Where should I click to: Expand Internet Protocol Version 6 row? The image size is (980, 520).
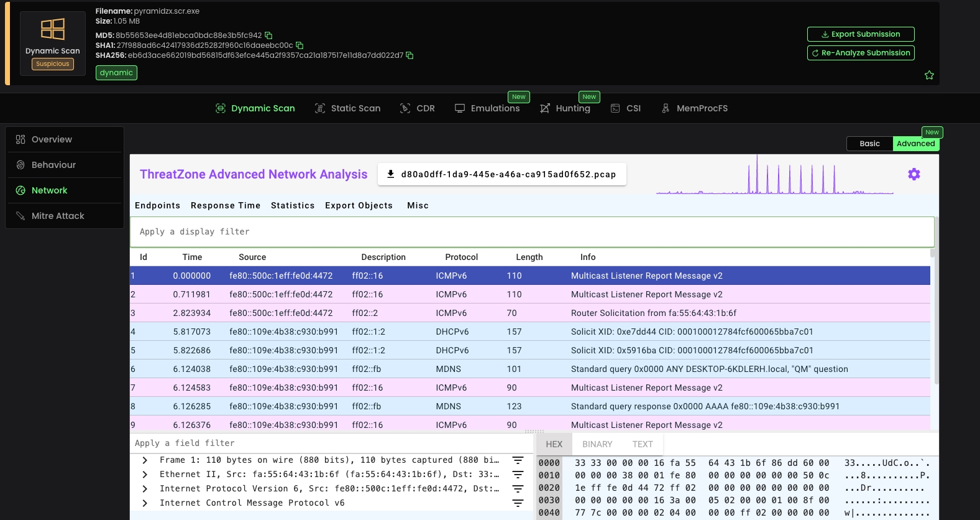tap(145, 489)
